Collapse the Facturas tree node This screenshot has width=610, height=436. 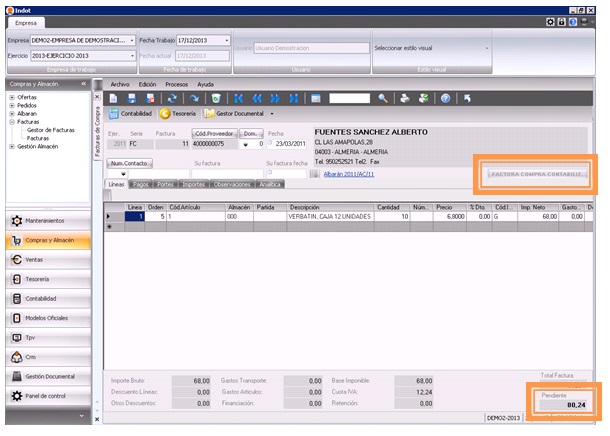(11, 121)
